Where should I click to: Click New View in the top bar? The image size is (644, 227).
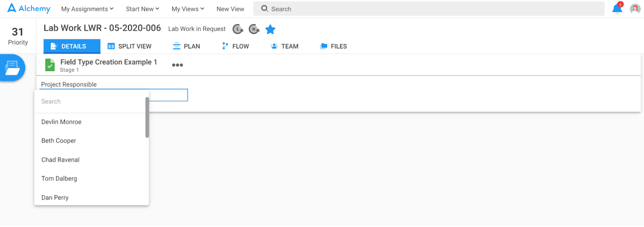click(x=230, y=9)
